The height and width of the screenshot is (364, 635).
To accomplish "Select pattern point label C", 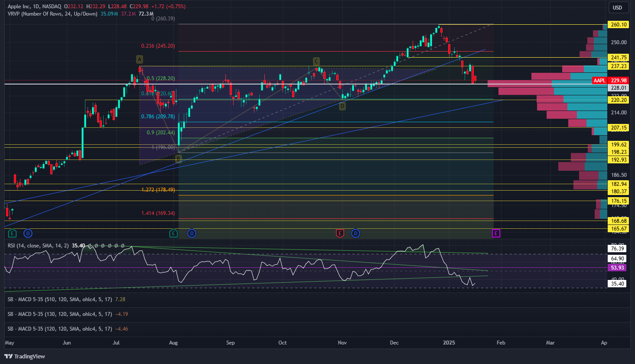I will tap(316, 62).
